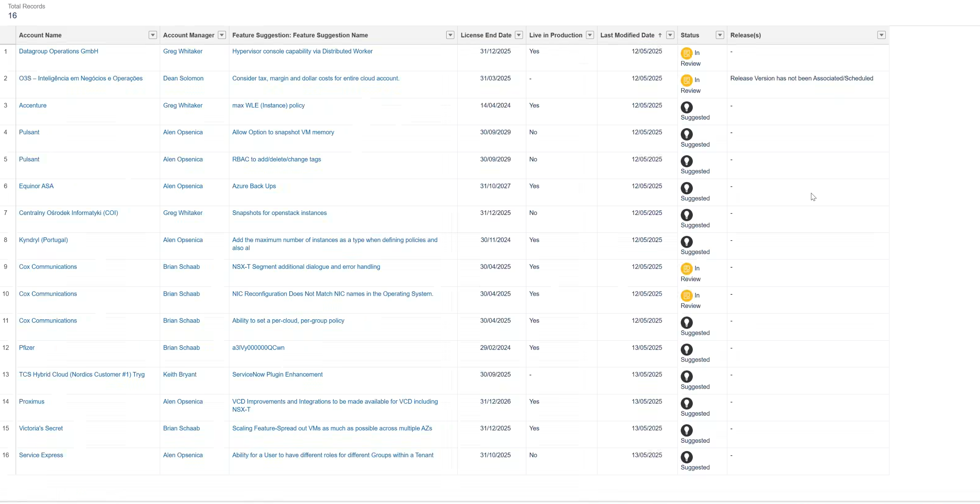Image resolution: width=980 pixels, height=504 pixels.
Task: Open License End Date column dropdown
Action: pyautogui.click(x=518, y=35)
